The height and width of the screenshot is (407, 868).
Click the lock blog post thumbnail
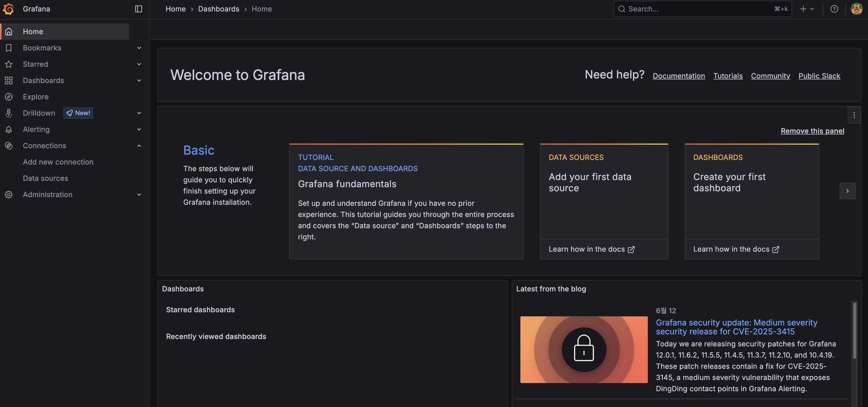click(584, 350)
